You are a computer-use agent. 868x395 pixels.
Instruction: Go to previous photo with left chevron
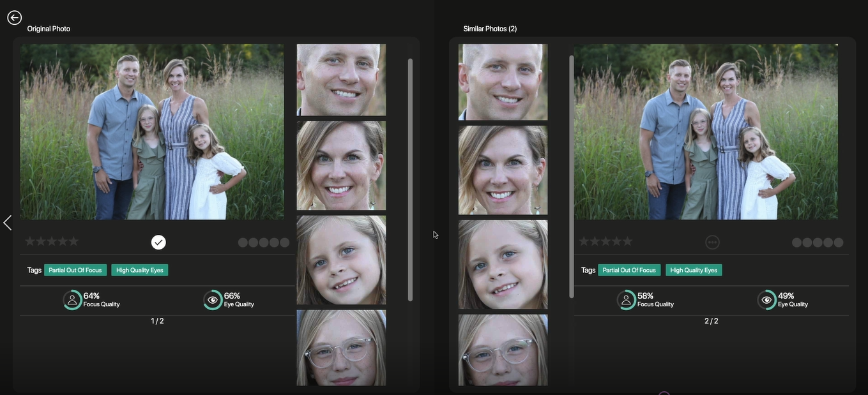point(8,223)
